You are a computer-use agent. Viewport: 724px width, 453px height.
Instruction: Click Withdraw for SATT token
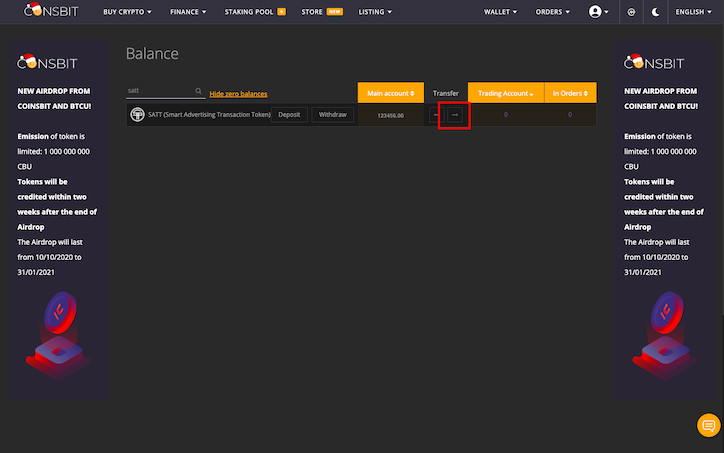(332, 115)
